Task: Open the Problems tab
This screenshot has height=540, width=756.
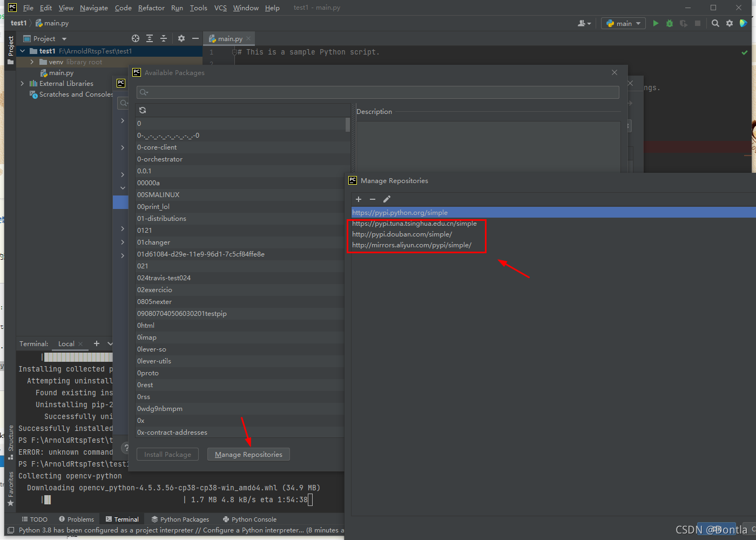Action: pyautogui.click(x=76, y=519)
